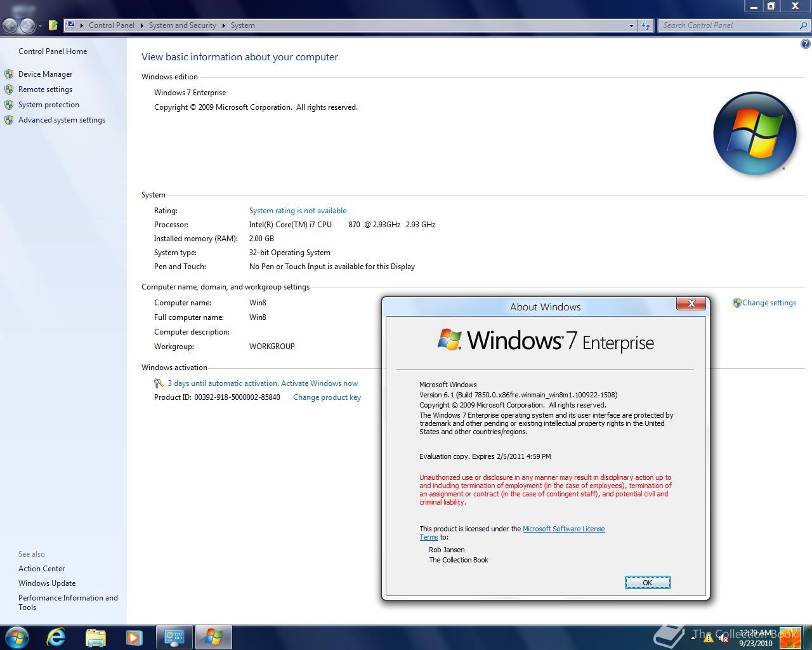The width and height of the screenshot is (812, 650).
Task: Click the search magnifier icon
Action: coord(804,25)
